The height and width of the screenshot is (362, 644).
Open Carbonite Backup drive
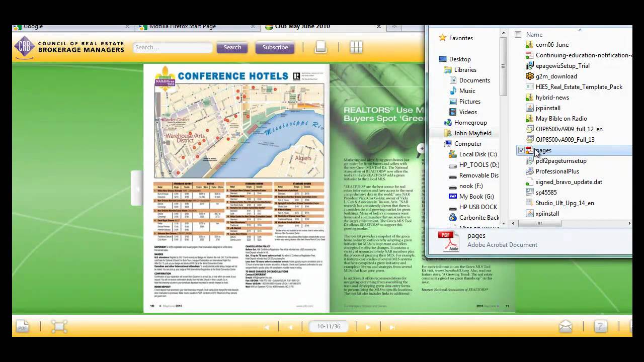473,218
